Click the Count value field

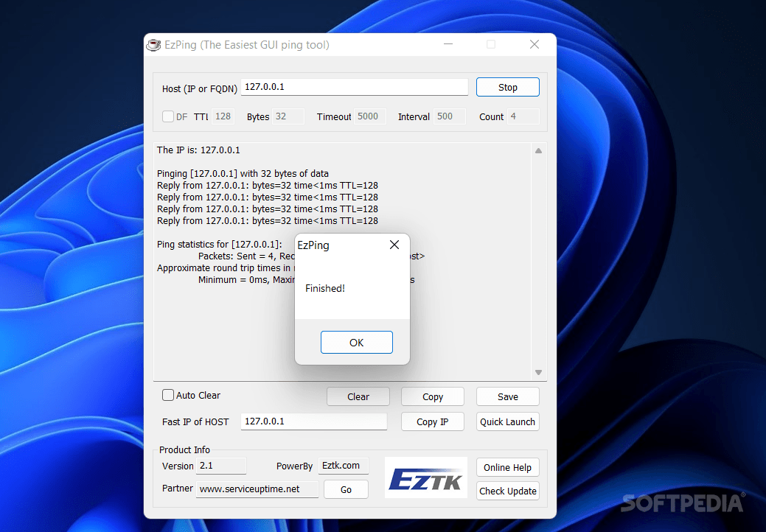[523, 116]
